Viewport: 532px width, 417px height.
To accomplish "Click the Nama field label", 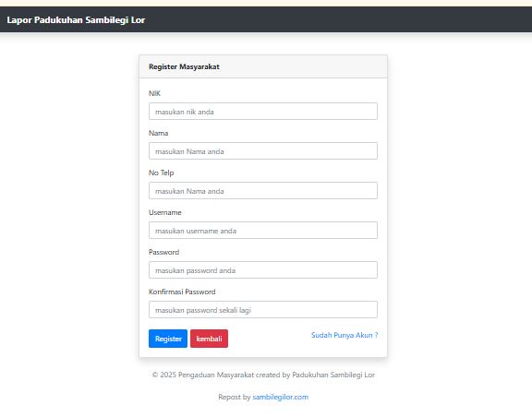I will pos(159,133).
